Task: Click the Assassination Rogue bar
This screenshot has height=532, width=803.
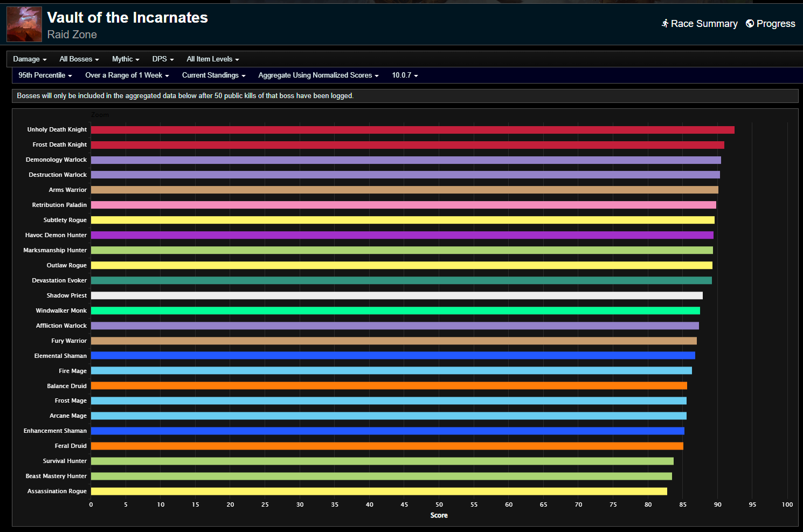Action: pos(379,491)
